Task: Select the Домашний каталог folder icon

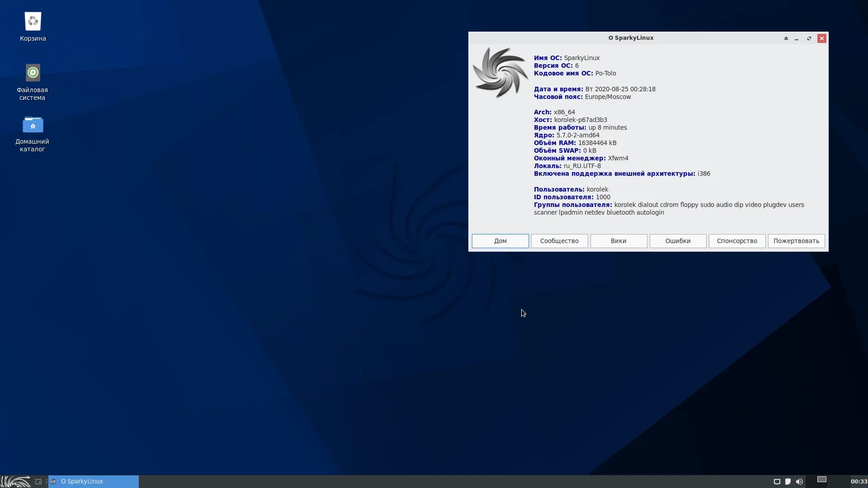Action: [x=33, y=125]
